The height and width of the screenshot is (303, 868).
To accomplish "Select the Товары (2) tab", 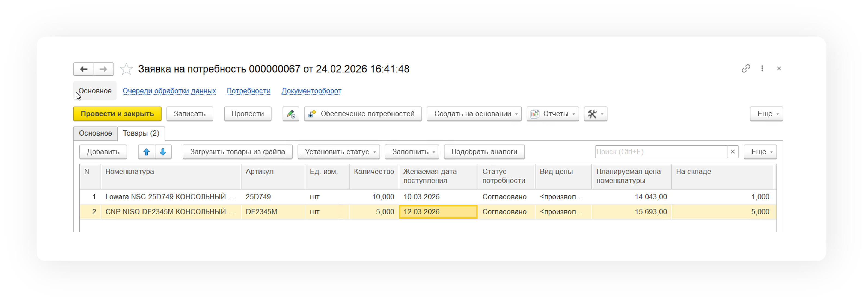I will [141, 133].
